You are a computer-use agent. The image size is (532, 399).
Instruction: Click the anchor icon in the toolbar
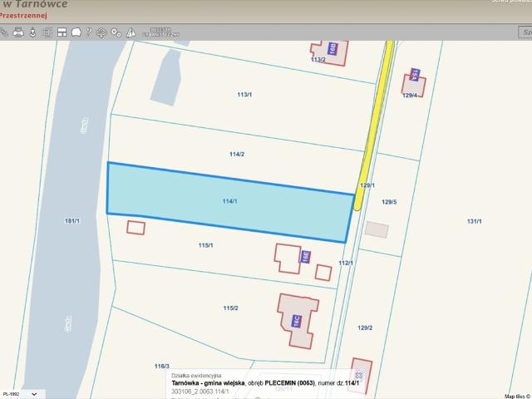(x=33, y=32)
